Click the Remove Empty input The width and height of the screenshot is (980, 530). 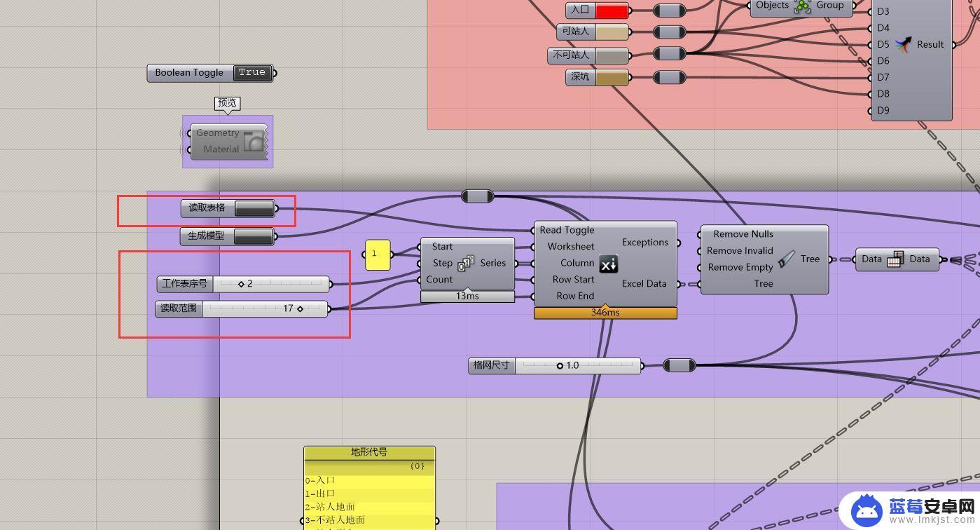tap(740, 267)
